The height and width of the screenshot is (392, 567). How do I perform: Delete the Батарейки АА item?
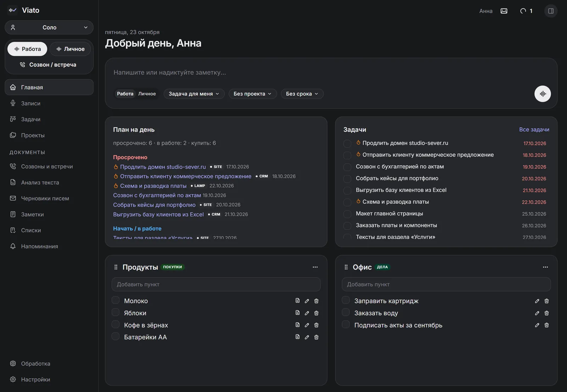(x=316, y=337)
